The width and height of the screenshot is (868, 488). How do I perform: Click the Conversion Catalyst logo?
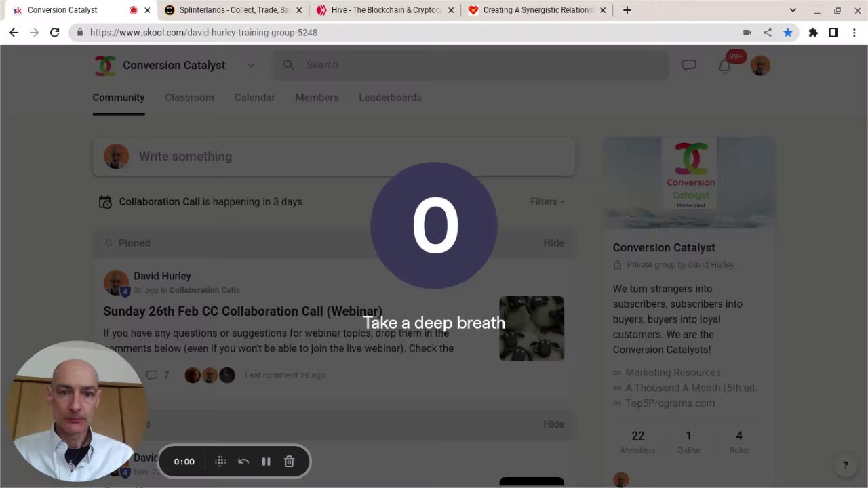(x=105, y=65)
